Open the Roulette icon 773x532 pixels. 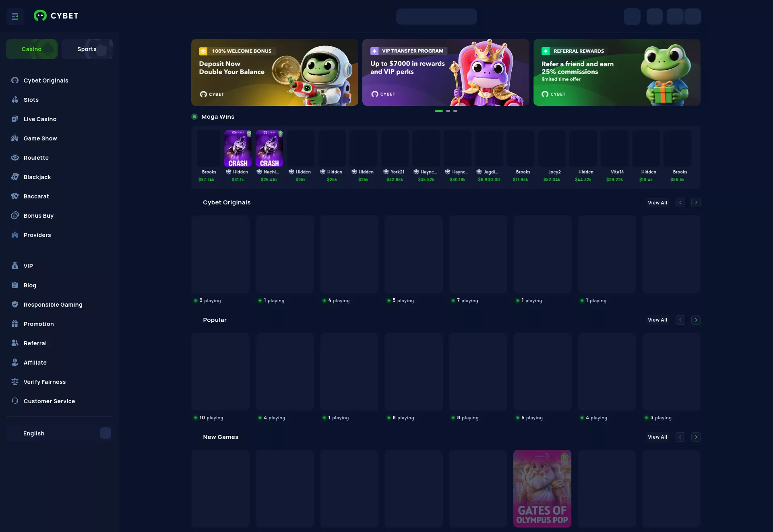15,157
